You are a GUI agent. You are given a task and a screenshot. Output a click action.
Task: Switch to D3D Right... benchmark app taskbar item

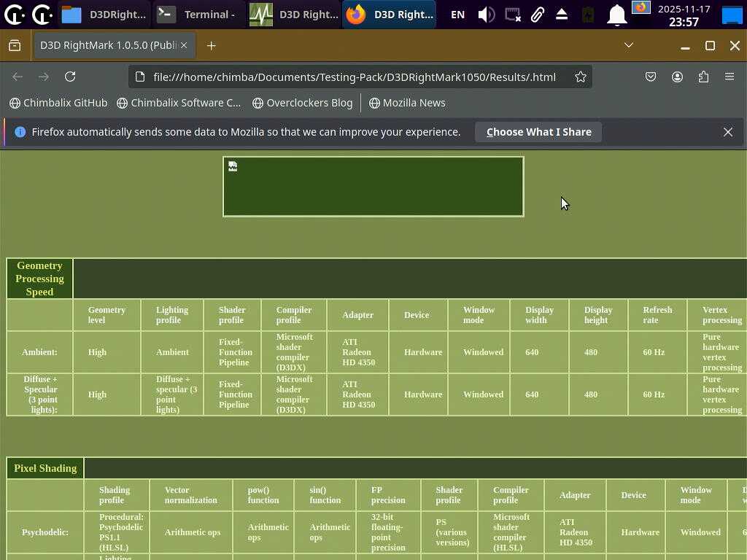[294, 15]
